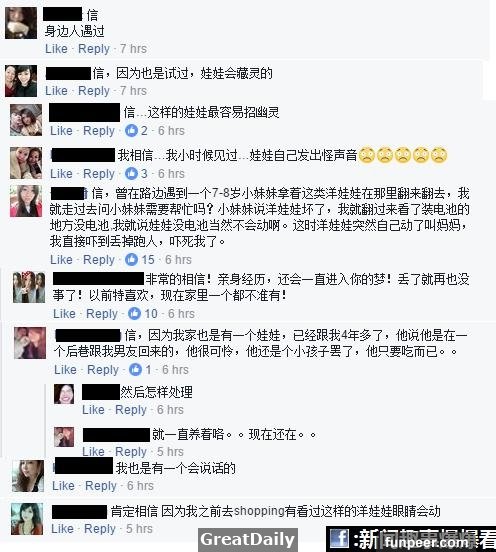Click the 5 hrs timestamp on shopping comment
Screen dimensions: 496x552
click(x=139, y=528)
